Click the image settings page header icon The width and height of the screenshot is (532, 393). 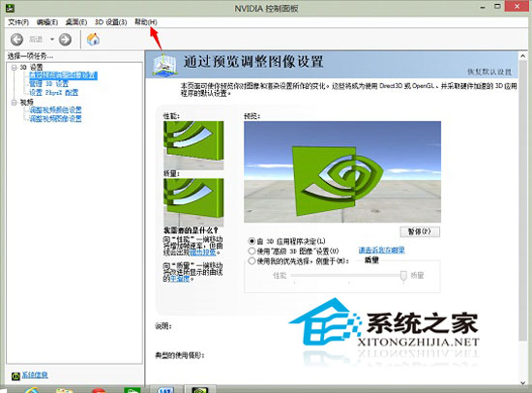164,64
